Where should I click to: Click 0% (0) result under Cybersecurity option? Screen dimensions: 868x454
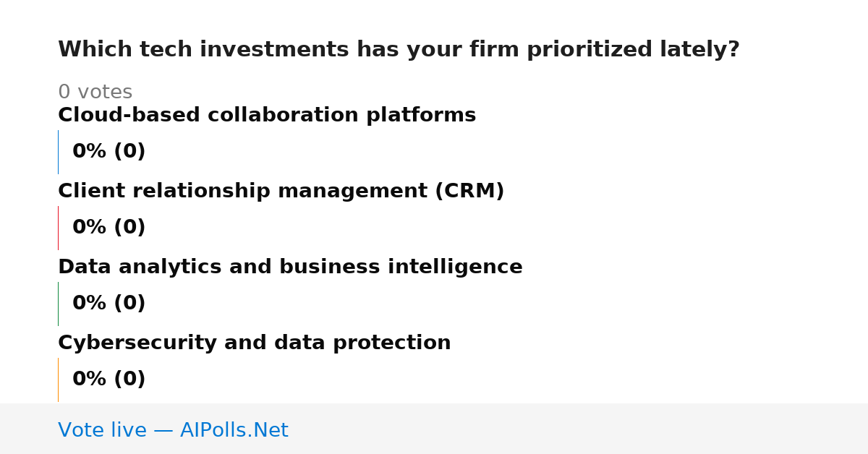coord(109,380)
